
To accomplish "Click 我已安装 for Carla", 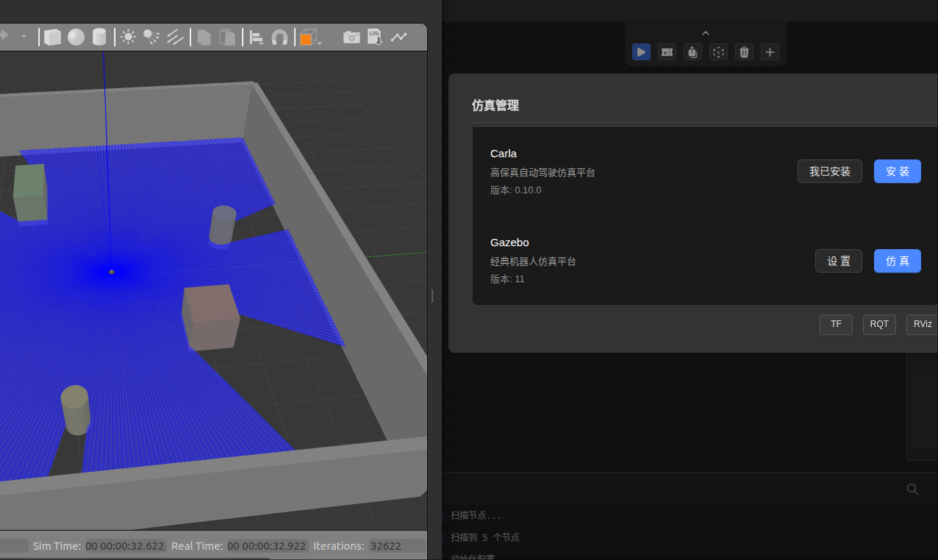I will 829,171.
